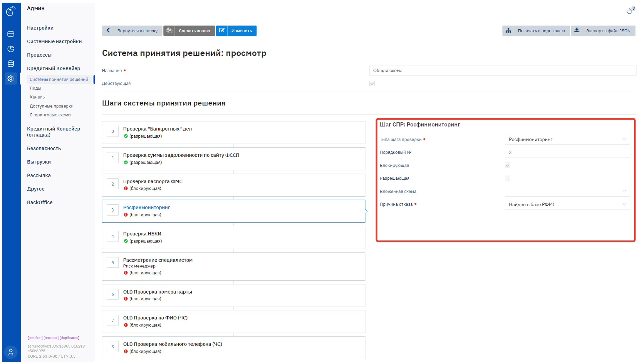Open the database icon in left rail
The image size is (644, 364).
click(11, 64)
